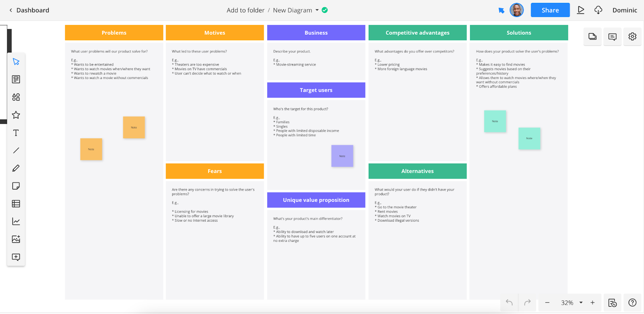Viewport: 644px width, 314px height.
Task: Pick the freehand pencil tool
Action: coord(16,168)
